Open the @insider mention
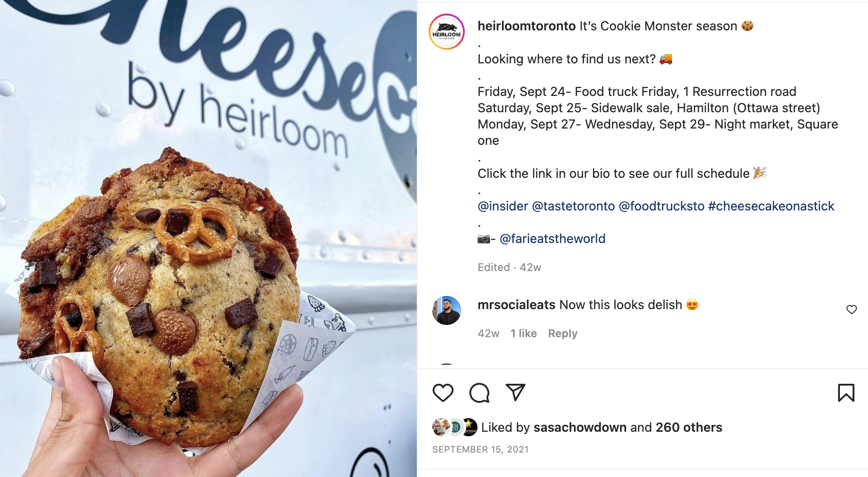Viewport: 868px width, 477px height. click(503, 206)
